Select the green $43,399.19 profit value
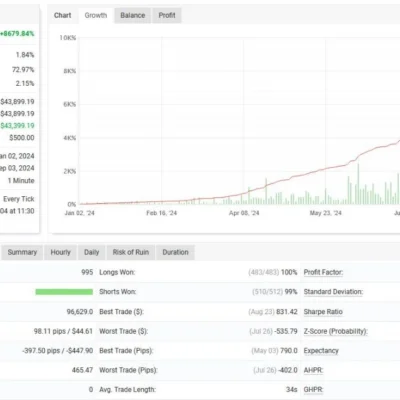Image resolution: width=400 pixels, height=400 pixels. click(17, 126)
